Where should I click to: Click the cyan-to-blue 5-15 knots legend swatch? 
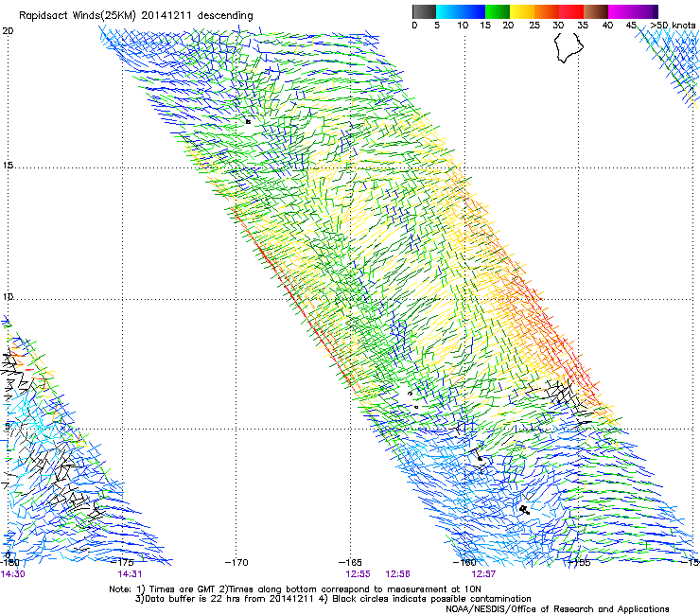pyautogui.click(x=461, y=11)
